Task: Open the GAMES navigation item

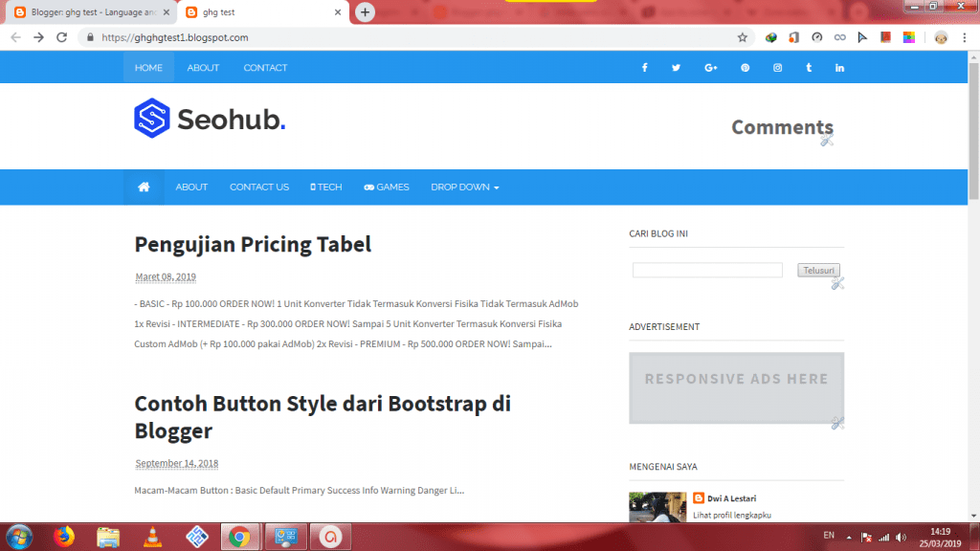Action: pos(387,187)
